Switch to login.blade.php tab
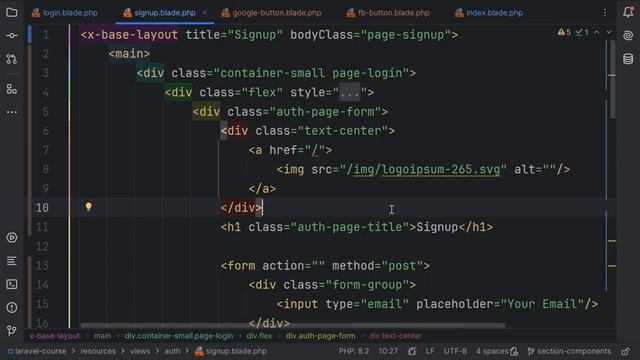 pos(65,13)
